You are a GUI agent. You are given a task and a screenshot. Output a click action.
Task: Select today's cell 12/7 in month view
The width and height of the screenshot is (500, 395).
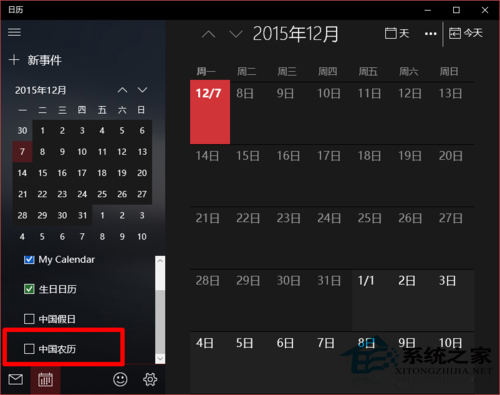pos(210,112)
